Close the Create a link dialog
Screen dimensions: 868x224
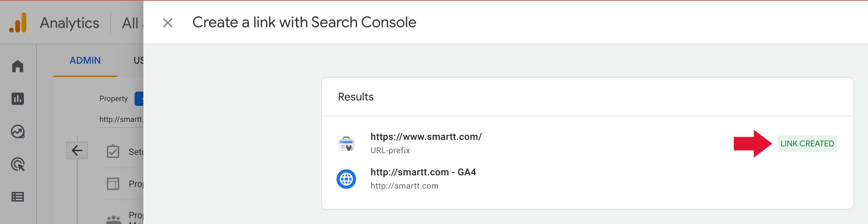coord(168,22)
